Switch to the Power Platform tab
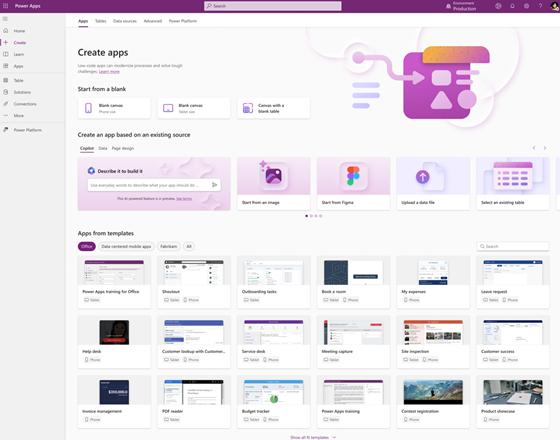Viewport: 560px width, 440px height. [182, 21]
